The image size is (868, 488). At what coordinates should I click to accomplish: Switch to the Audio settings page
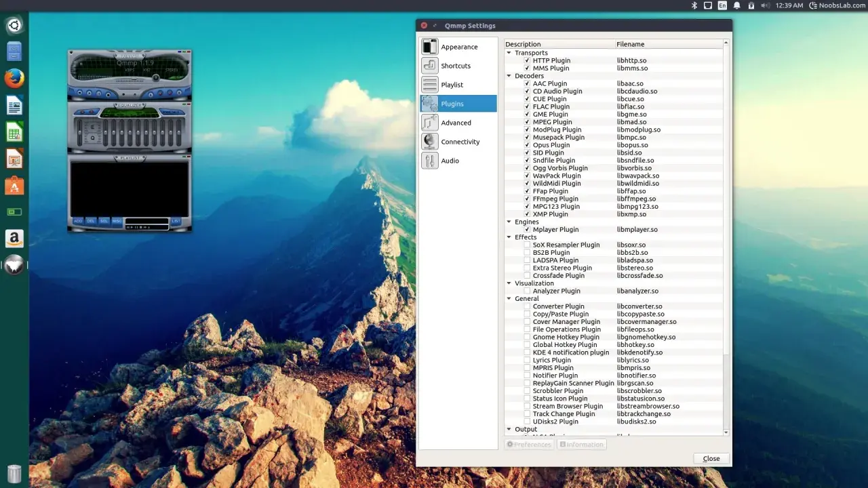coord(458,161)
